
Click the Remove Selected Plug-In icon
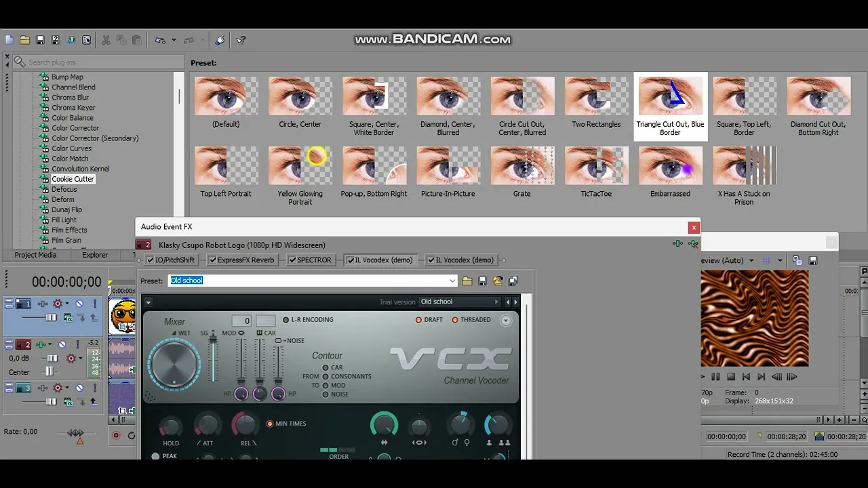693,244
